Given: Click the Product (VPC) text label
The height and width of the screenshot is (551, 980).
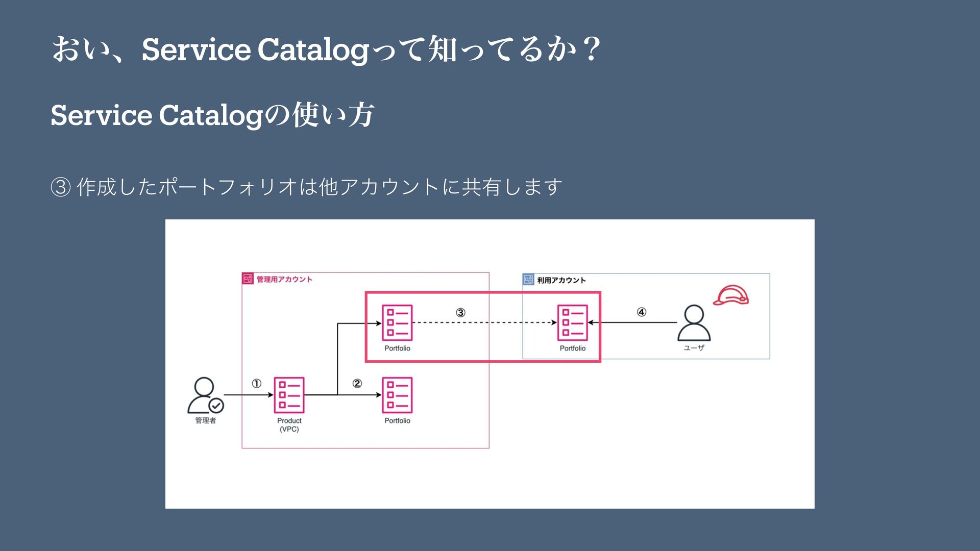Looking at the screenshot, I should 289,424.
